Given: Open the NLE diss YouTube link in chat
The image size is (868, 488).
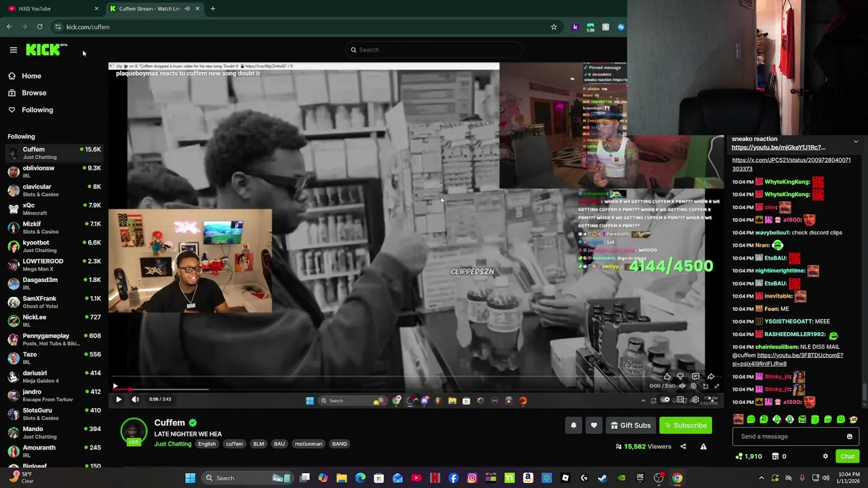Looking at the screenshot, I should coord(787,359).
